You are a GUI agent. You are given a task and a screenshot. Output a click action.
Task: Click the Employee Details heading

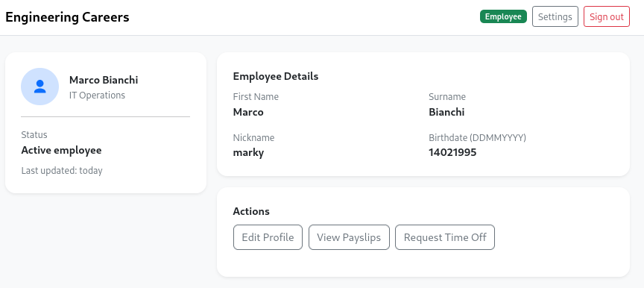276,76
